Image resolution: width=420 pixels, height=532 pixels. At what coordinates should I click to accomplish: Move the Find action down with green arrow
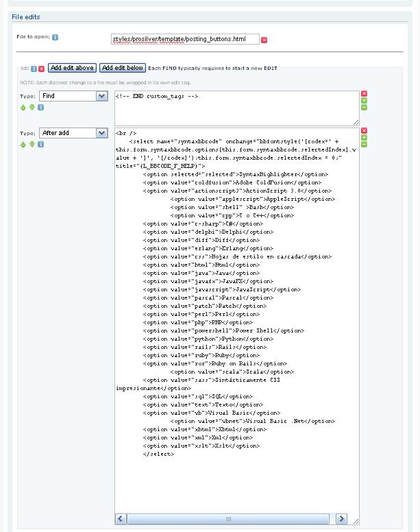(x=32, y=107)
